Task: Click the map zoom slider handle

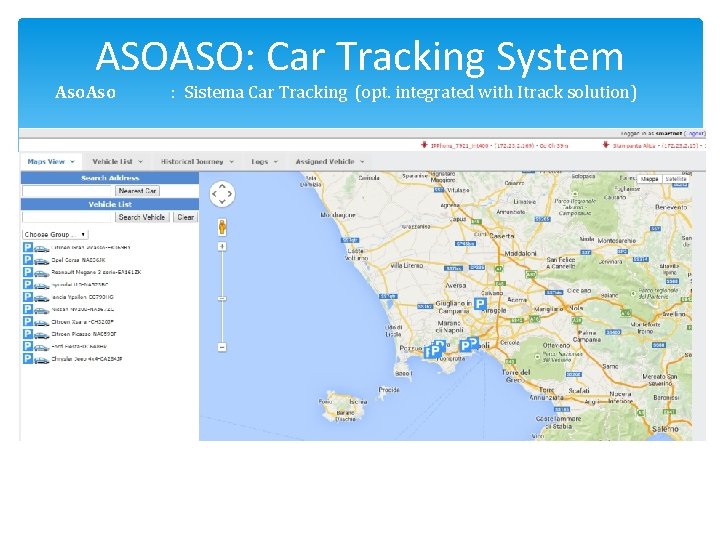Action: (x=222, y=298)
